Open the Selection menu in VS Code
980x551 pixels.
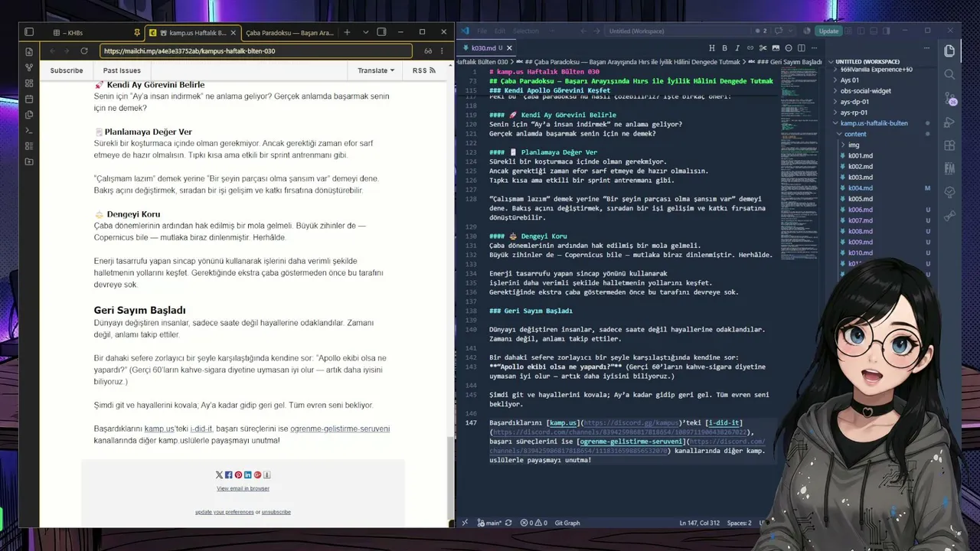(x=526, y=31)
